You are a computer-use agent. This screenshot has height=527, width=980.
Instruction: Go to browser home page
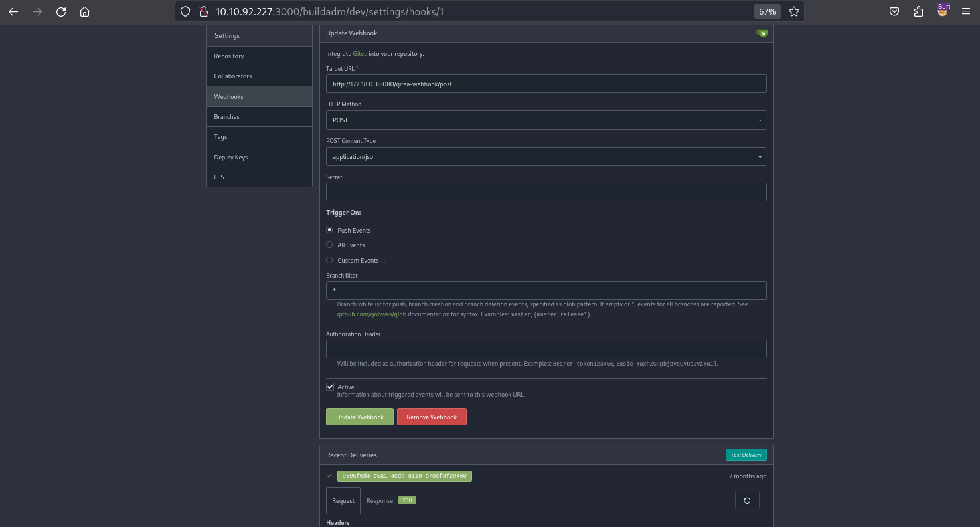click(84, 11)
